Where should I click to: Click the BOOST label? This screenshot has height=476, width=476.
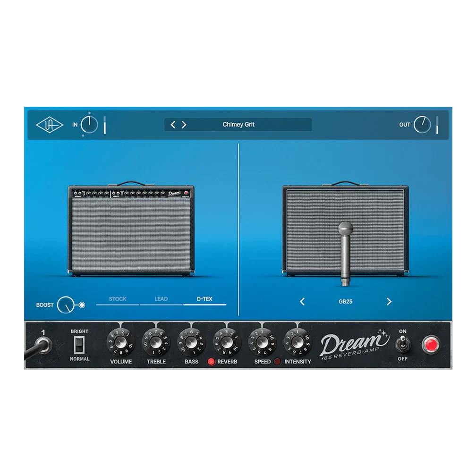coord(45,305)
